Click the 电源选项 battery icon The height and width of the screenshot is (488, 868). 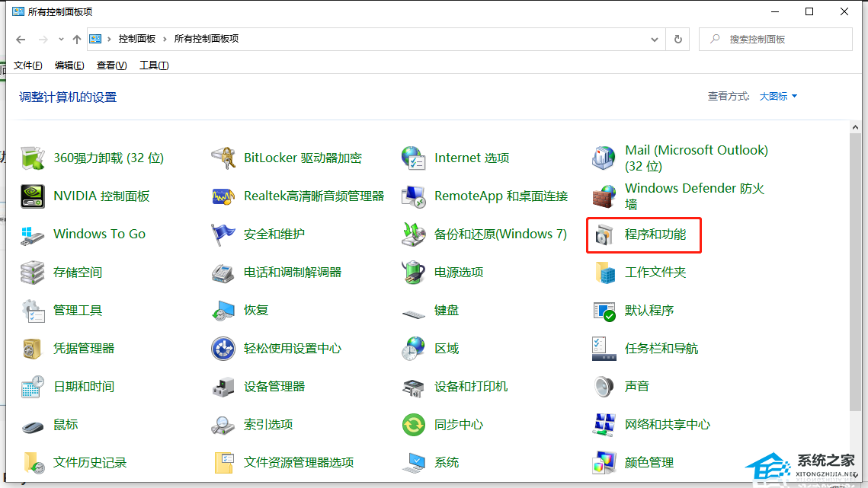[414, 273]
